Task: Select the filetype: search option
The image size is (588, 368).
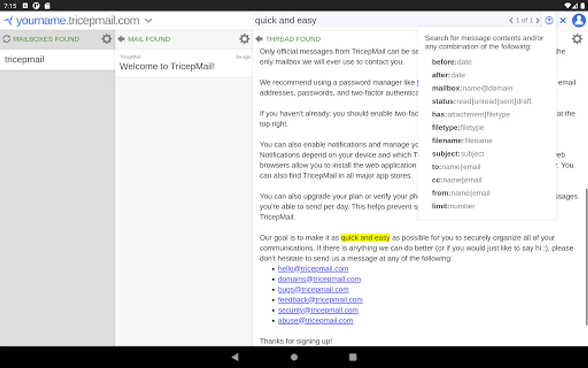Action: point(458,128)
